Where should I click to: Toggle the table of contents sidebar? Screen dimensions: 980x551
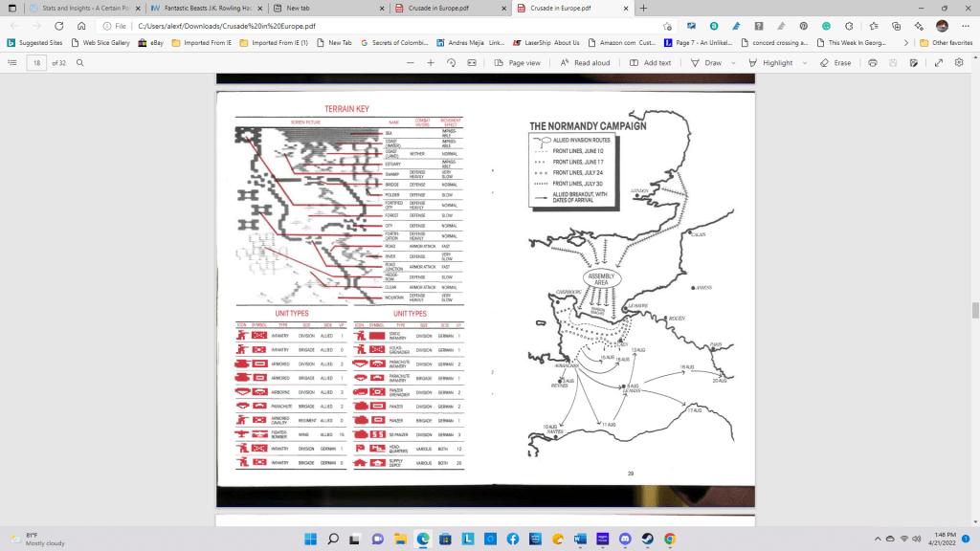tap(12, 62)
